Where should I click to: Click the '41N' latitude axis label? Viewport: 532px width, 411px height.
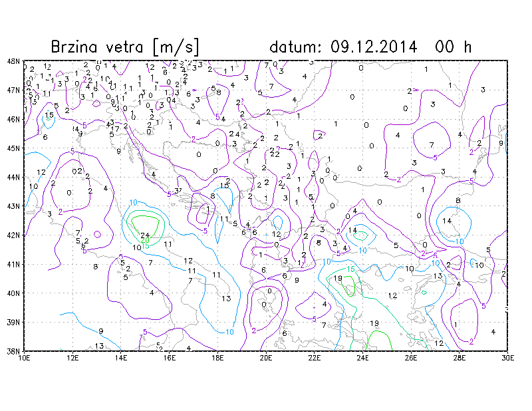tap(13, 264)
